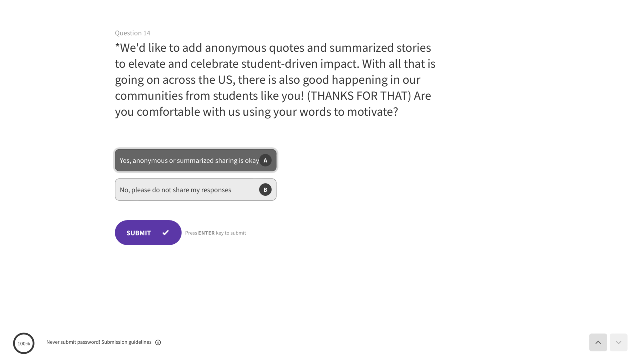Viewport: 640px width, 364px height.
Task: Click the "Question 14" label
Action: click(132, 33)
